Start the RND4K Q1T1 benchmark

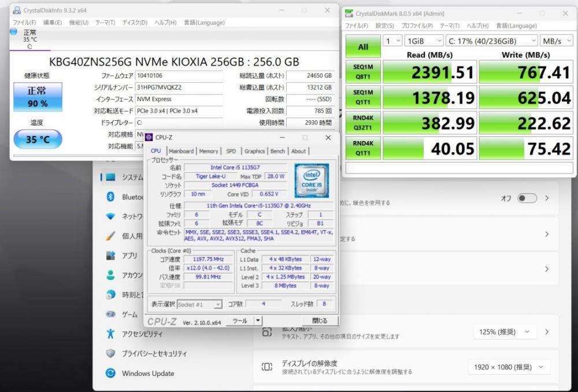(x=363, y=148)
